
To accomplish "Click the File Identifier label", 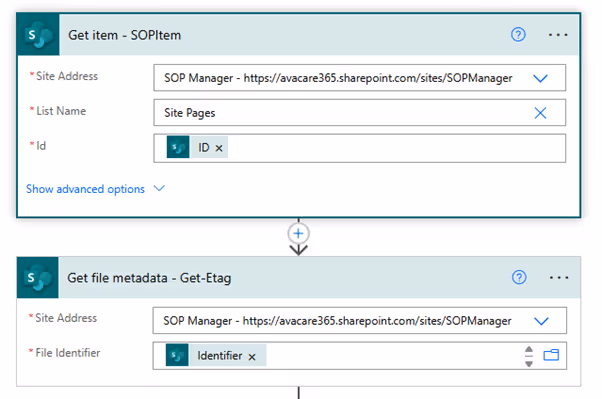I will (x=68, y=353).
